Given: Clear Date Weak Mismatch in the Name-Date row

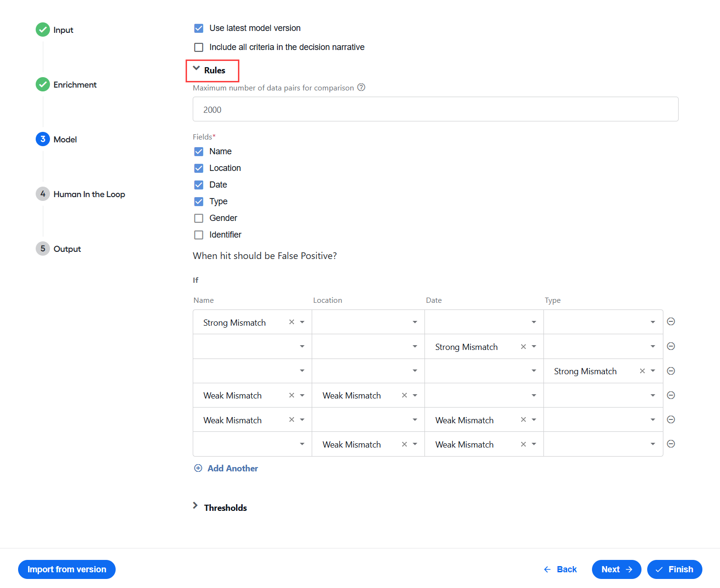Looking at the screenshot, I should click(523, 419).
